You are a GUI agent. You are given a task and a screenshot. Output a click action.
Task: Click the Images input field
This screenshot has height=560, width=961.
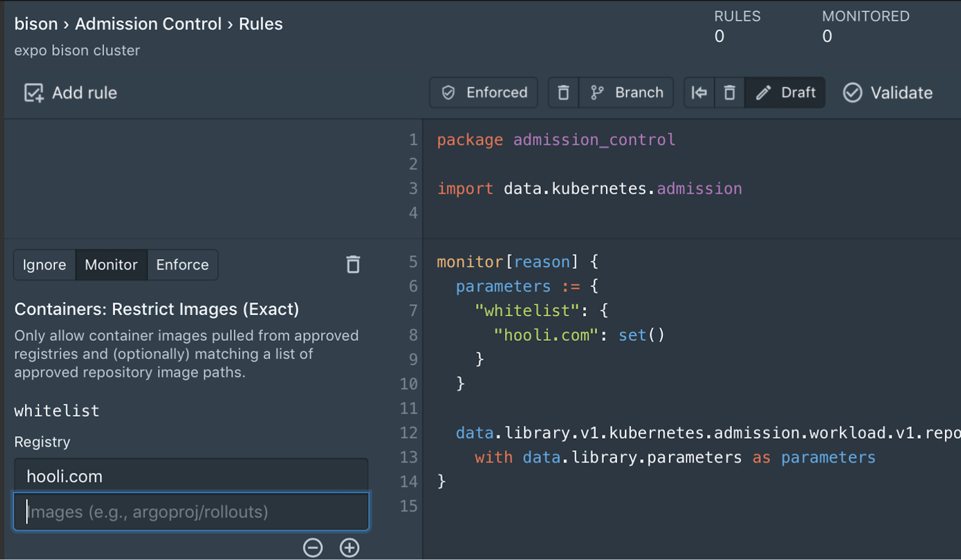[x=193, y=511]
